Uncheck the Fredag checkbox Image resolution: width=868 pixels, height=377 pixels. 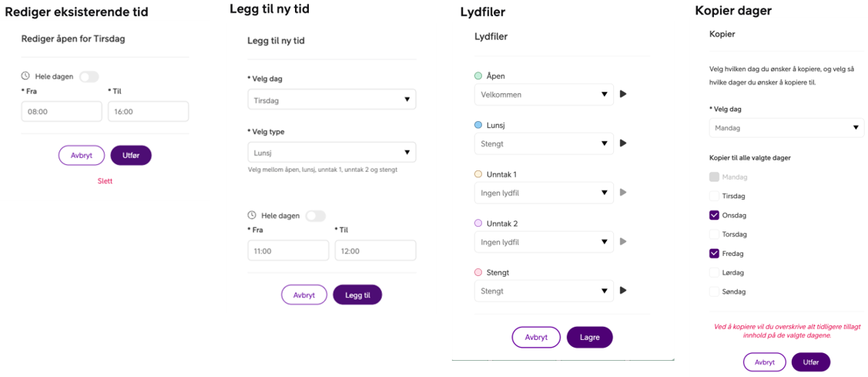tap(714, 254)
